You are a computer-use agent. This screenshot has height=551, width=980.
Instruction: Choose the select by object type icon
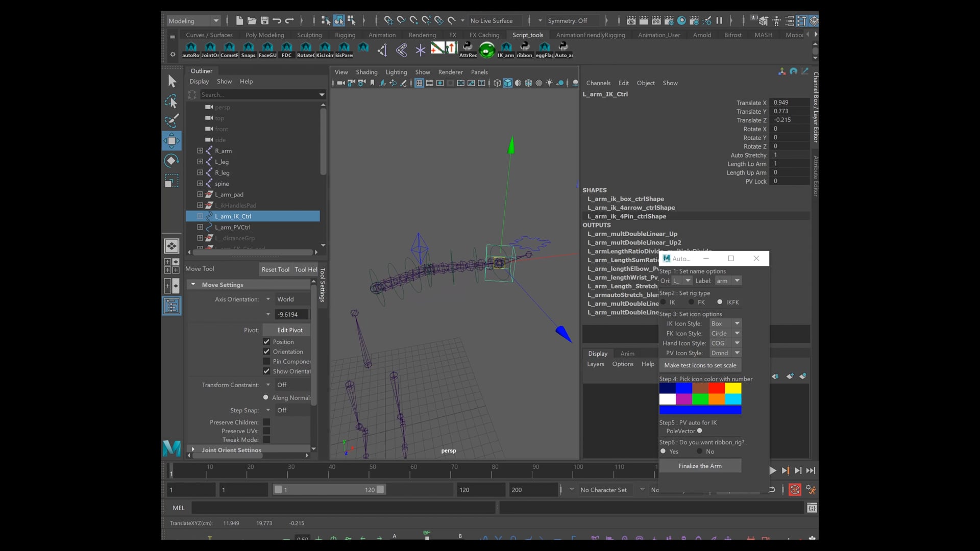point(339,20)
